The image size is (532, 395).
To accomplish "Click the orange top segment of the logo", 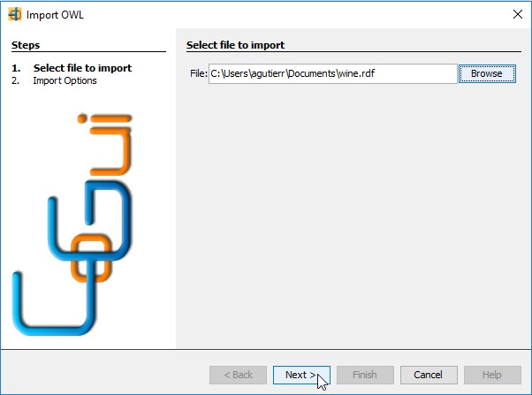I will pos(110,144).
